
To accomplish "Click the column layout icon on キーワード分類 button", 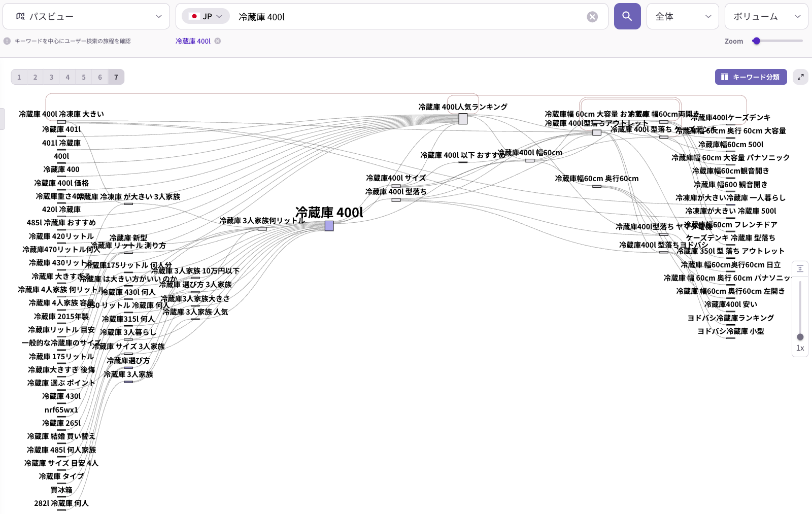I will (724, 77).
